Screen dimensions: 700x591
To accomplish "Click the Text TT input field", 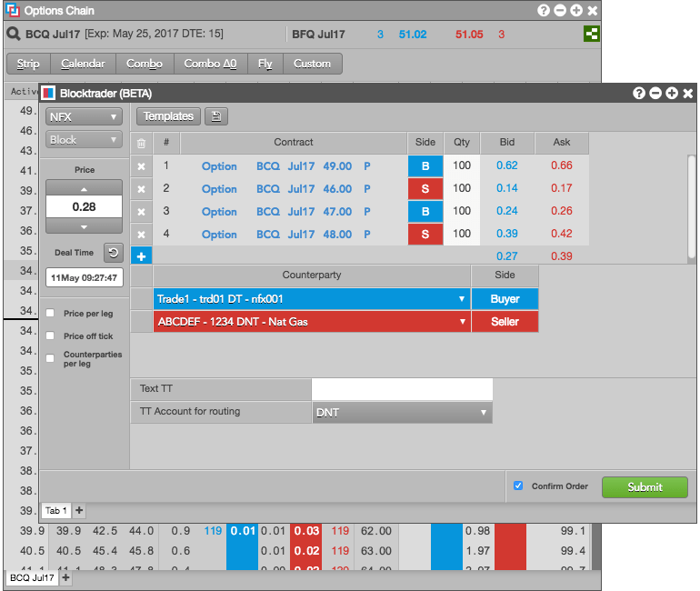I will coord(402,389).
